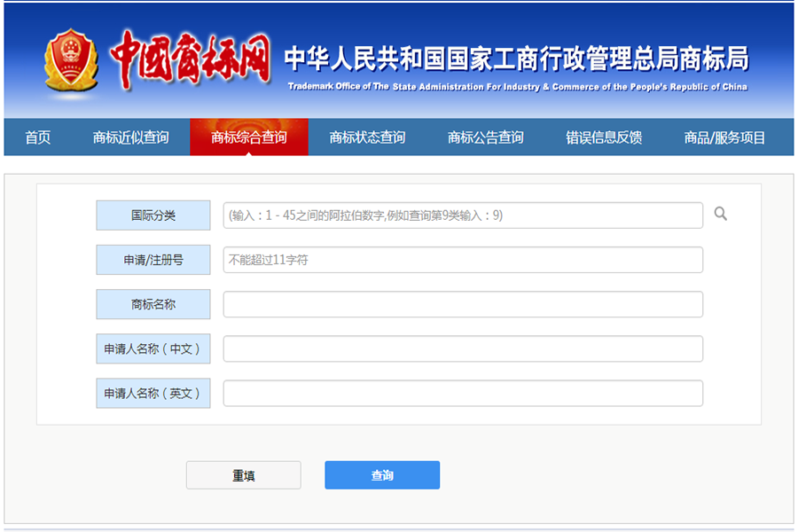
Task: Click the 国际分类 label
Action: [153, 215]
